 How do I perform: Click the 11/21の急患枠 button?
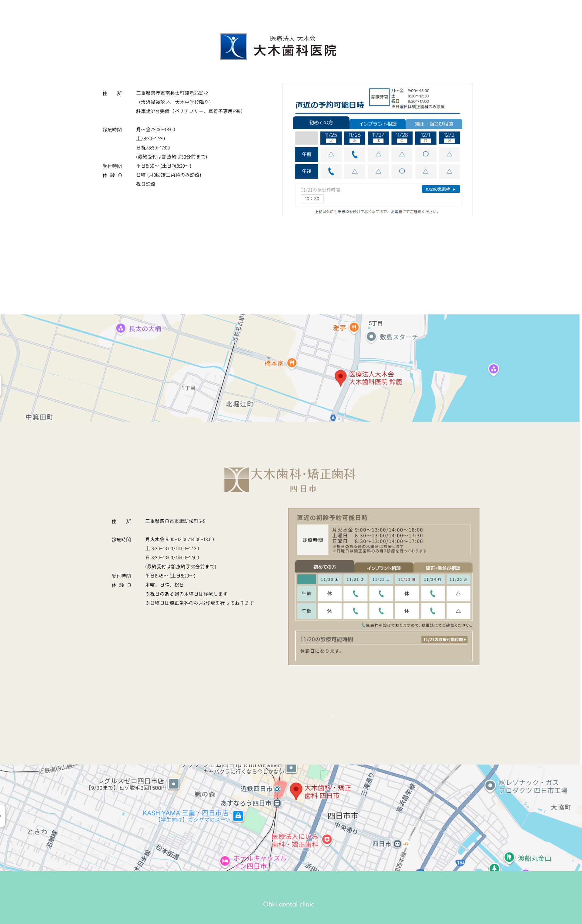(x=440, y=189)
